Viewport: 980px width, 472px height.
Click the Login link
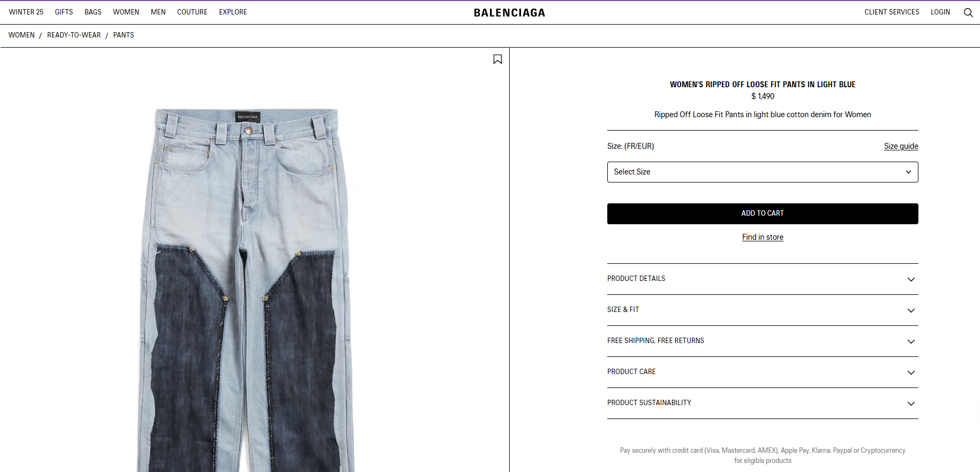940,12
